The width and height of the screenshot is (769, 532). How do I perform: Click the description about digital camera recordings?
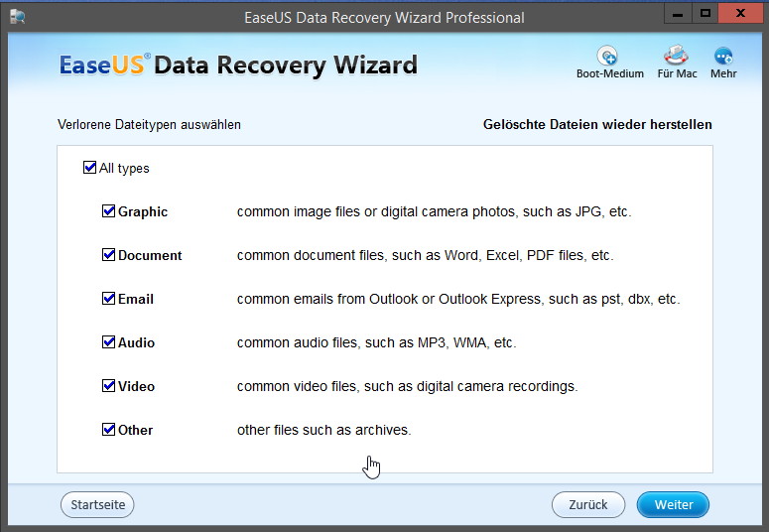point(407,386)
